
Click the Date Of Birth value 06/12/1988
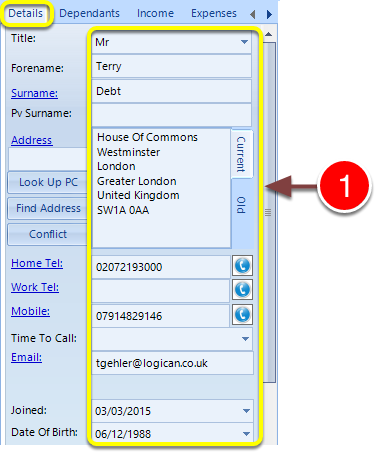pyautogui.click(x=123, y=434)
